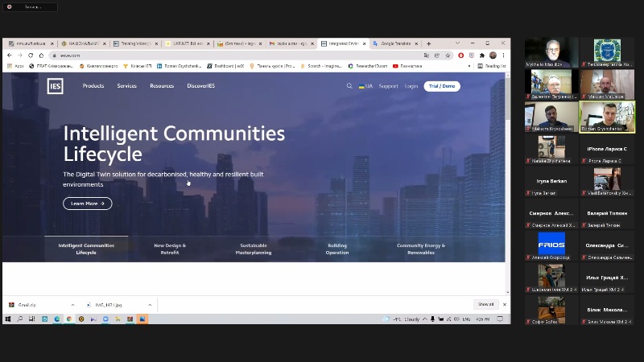Open the ResearcherID.com bookmark
Screen dimensions: 644x362
click(x=368, y=66)
